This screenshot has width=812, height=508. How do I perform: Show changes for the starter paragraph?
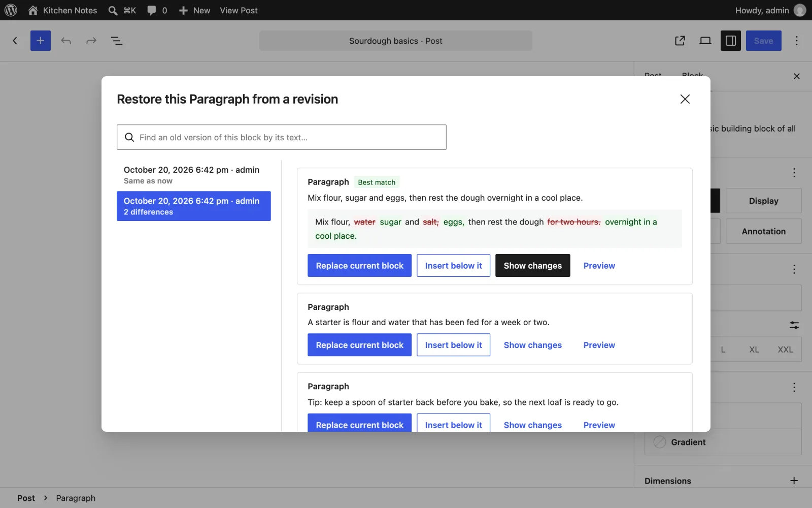[x=533, y=345]
